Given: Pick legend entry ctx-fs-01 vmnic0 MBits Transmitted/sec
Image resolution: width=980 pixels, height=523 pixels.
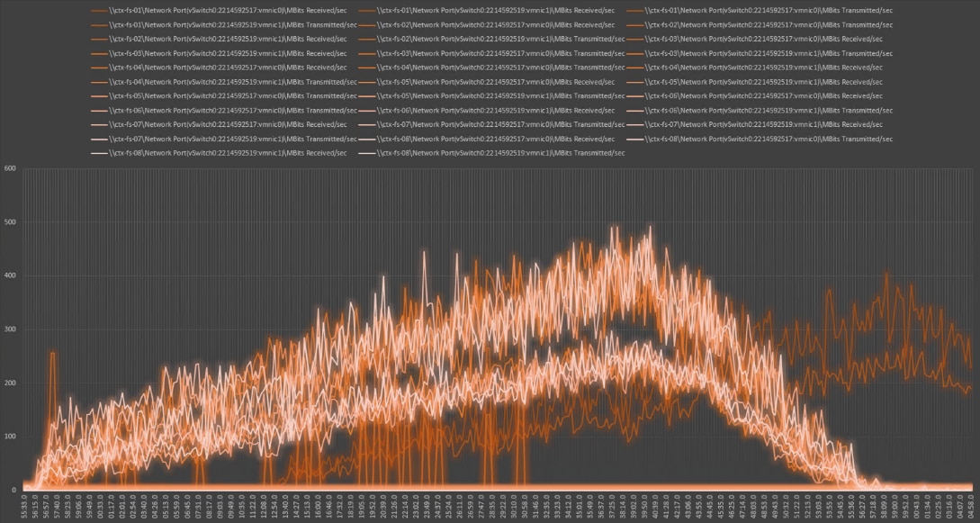Looking at the screenshot, I should coord(760,11).
